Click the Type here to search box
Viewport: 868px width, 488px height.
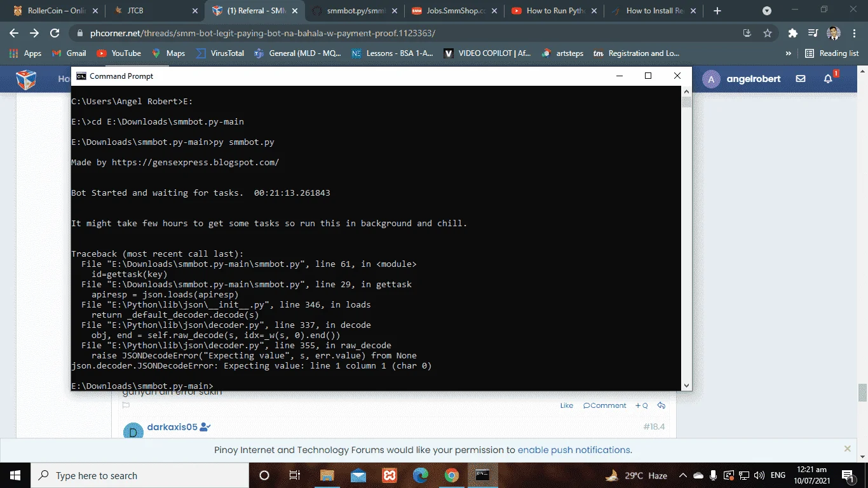point(140,475)
